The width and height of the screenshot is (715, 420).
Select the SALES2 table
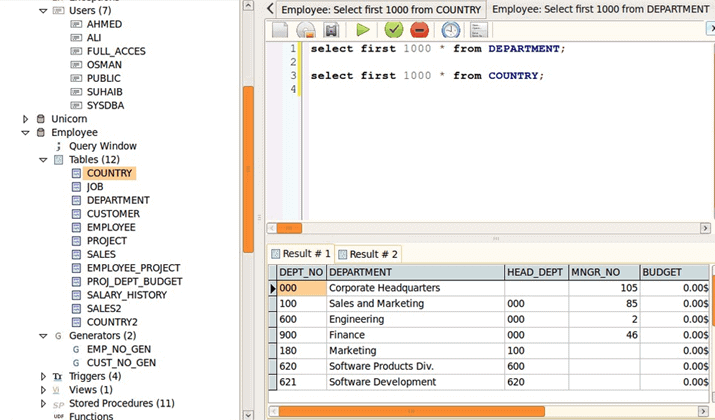(x=104, y=309)
